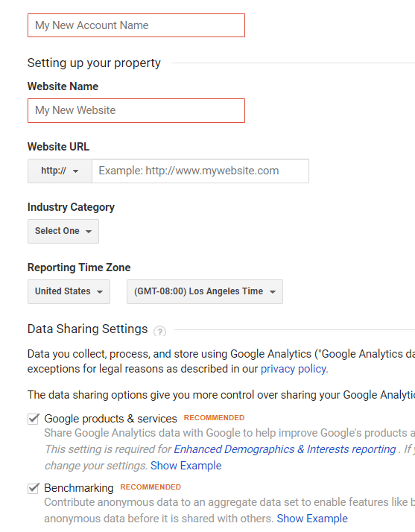
Task: Click the RECOMMENDED badge beside Benchmarking
Action: 151,487
